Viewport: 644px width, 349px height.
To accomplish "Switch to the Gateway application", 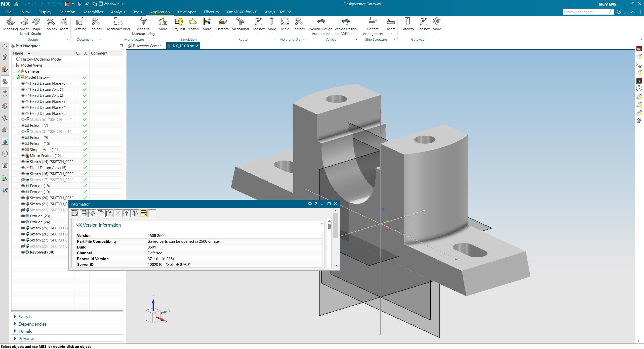I will point(407,24).
